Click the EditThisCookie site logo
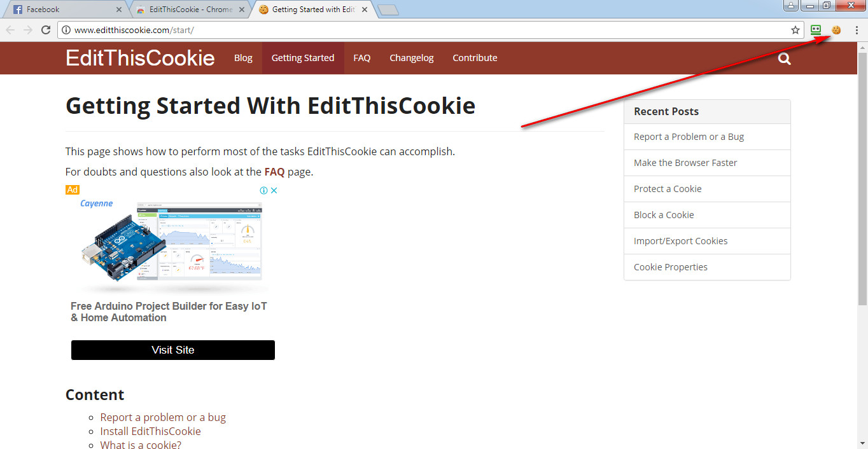The width and height of the screenshot is (868, 449). [x=140, y=58]
